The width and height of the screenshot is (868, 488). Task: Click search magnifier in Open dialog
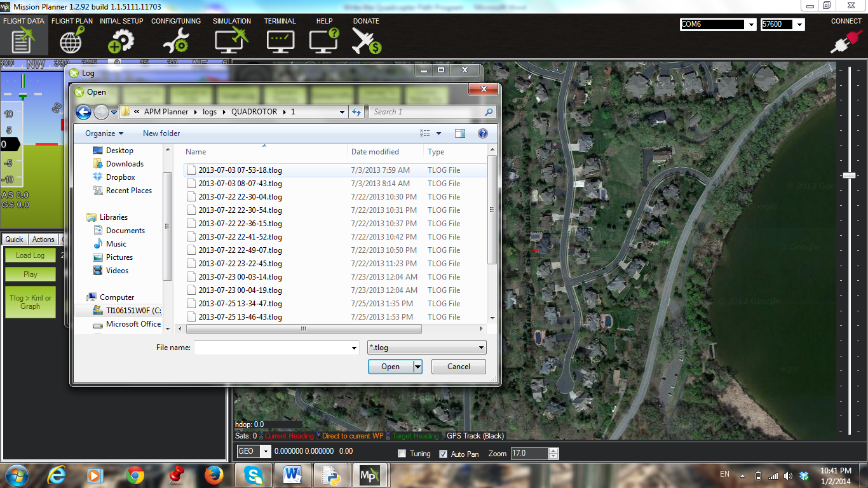[x=489, y=112]
